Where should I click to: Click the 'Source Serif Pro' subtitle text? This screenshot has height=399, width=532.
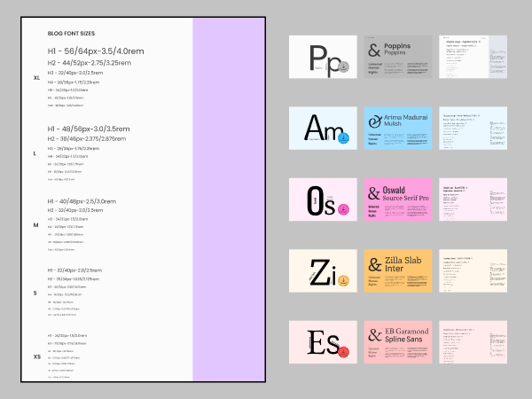click(x=406, y=198)
